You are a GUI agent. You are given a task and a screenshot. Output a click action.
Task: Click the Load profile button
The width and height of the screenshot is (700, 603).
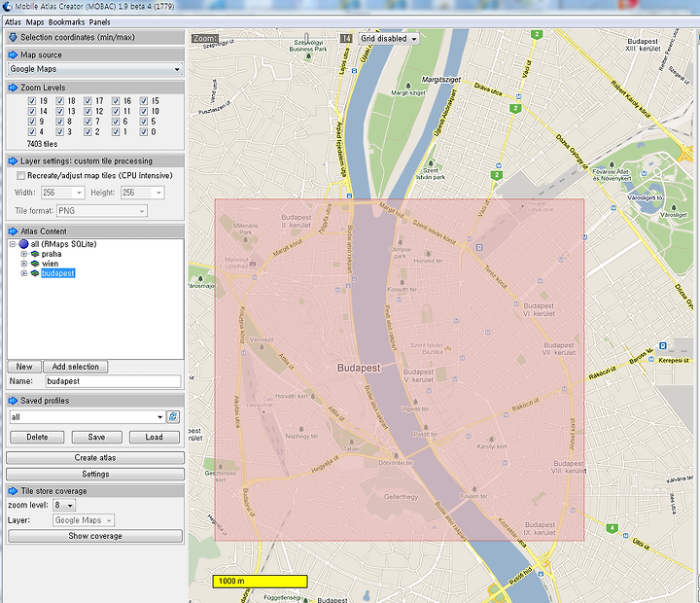pyautogui.click(x=154, y=437)
